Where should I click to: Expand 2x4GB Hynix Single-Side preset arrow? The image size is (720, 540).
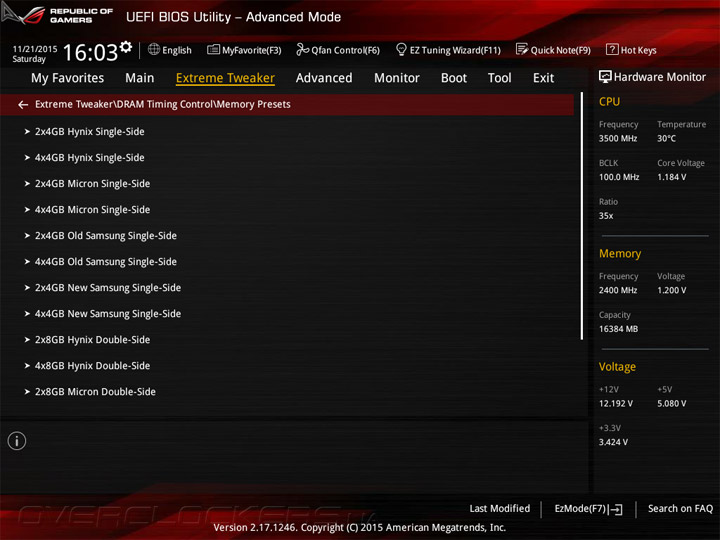point(27,132)
